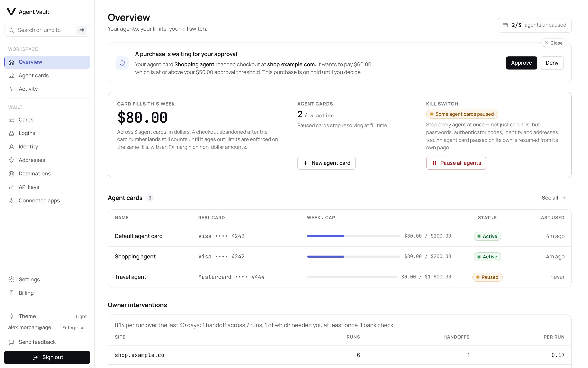Screen dimensions: 588x368
Task: Click the Destinations globe icon
Action: click(11, 174)
